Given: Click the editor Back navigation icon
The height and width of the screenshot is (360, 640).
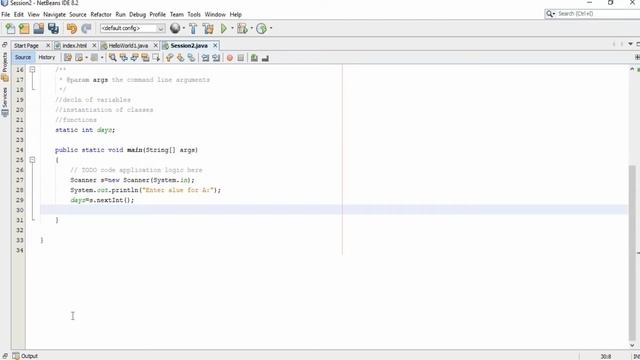Looking at the screenshot, I should (79, 58).
